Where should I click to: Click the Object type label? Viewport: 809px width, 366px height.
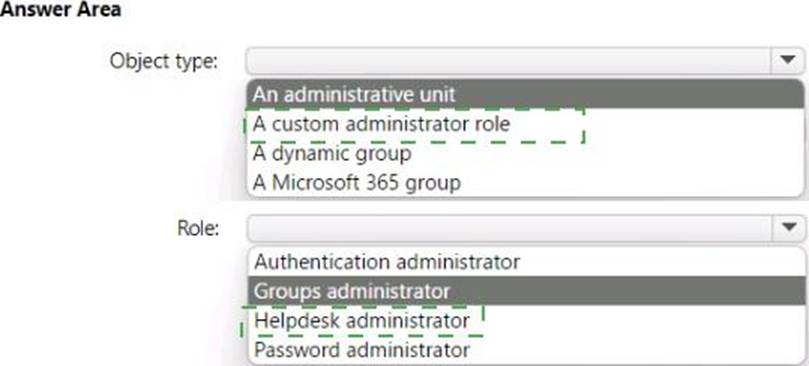point(164,62)
